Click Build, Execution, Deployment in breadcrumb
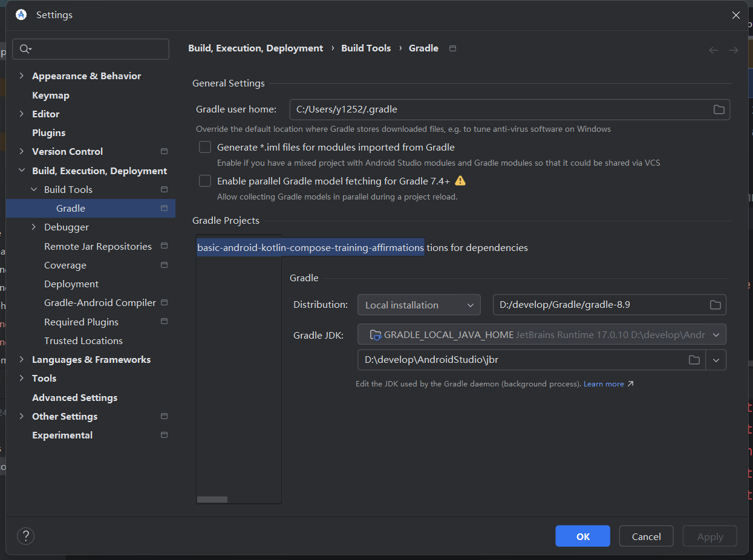This screenshot has height=560, width=753. click(256, 48)
